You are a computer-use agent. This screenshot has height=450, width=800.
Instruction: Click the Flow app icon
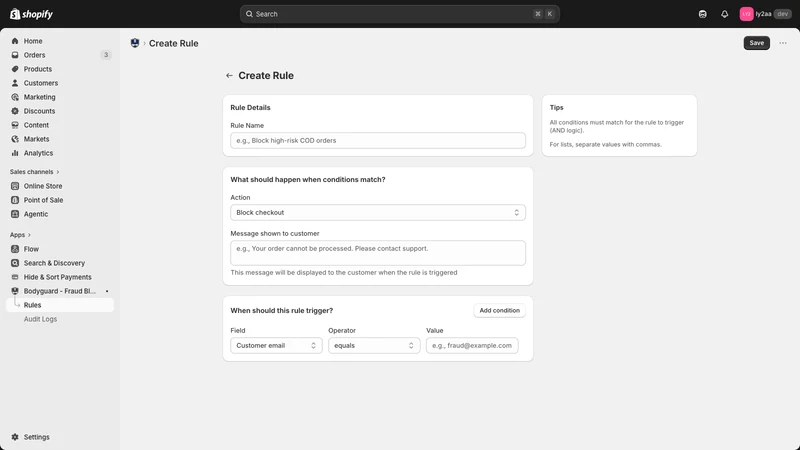[15, 249]
